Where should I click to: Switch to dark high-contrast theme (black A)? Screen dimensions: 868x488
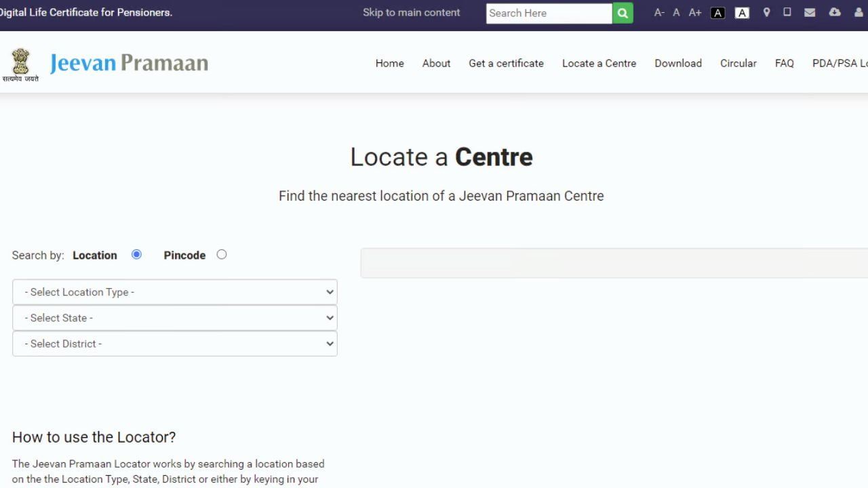(717, 13)
